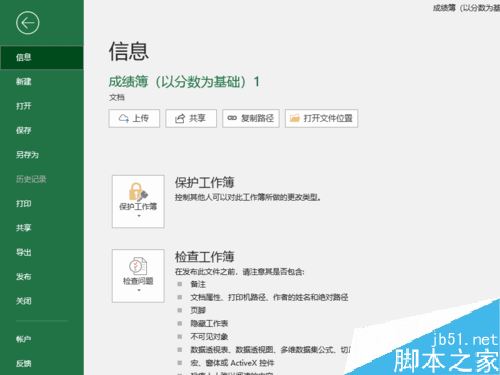The height and width of the screenshot is (375, 500).
Task: Click the workbook title 成绩簿（以分数为基础）1
Action: click(x=184, y=82)
